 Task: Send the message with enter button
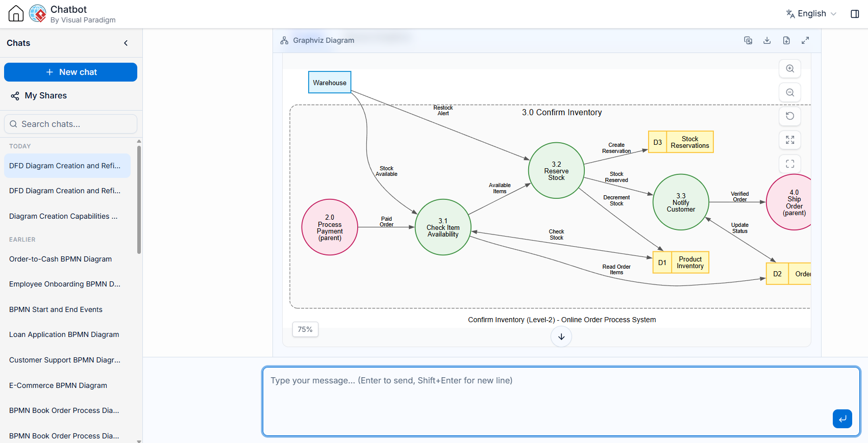point(842,419)
